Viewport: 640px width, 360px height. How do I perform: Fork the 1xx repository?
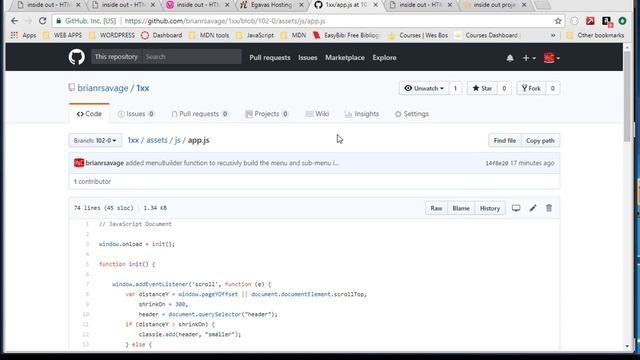click(531, 88)
